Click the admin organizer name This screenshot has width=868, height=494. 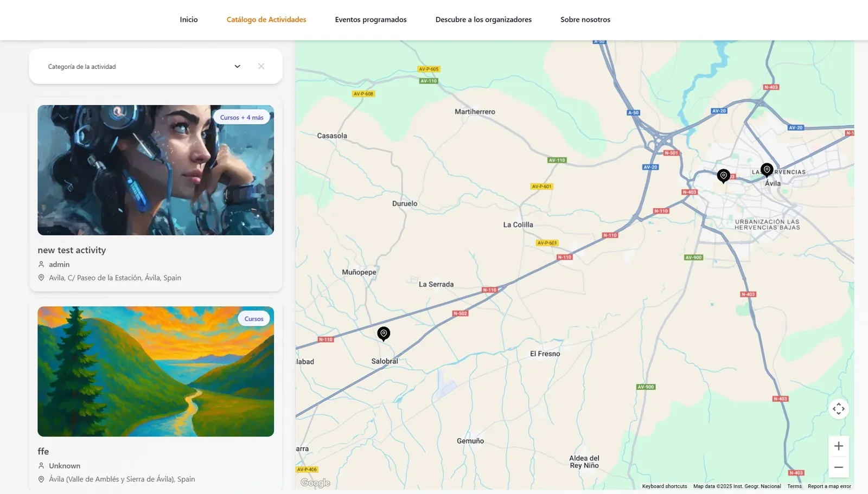coord(59,265)
